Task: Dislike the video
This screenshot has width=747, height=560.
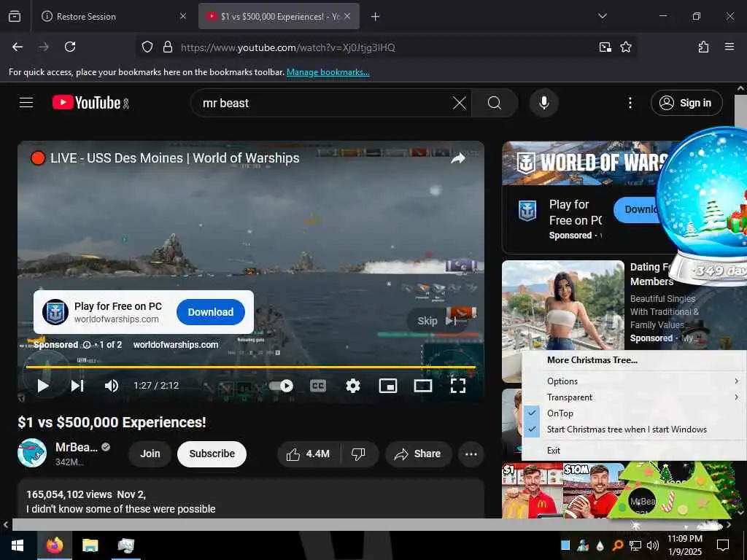Action: tap(358, 454)
